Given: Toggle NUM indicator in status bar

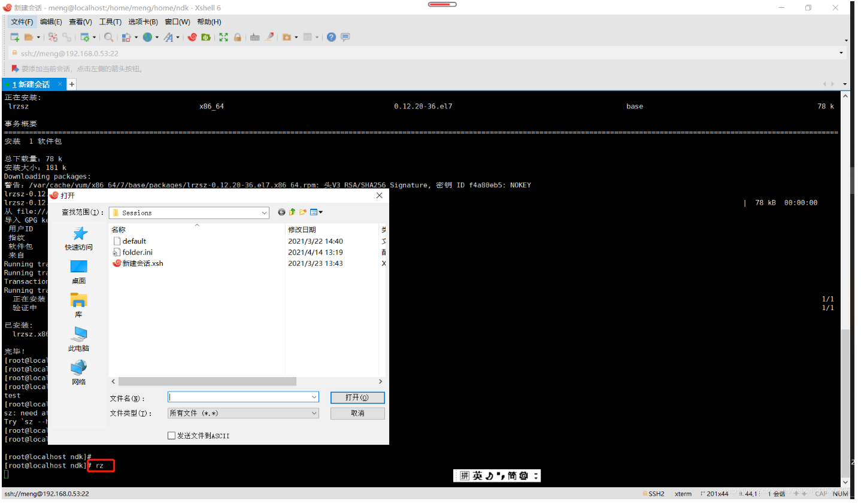Looking at the screenshot, I should pyautogui.click(x=841, y=493).
